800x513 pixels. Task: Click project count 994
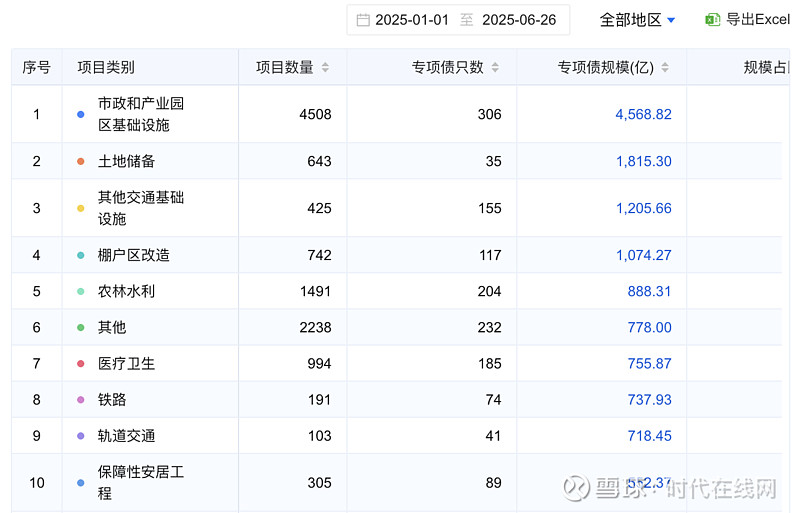(x=319, y=364)
